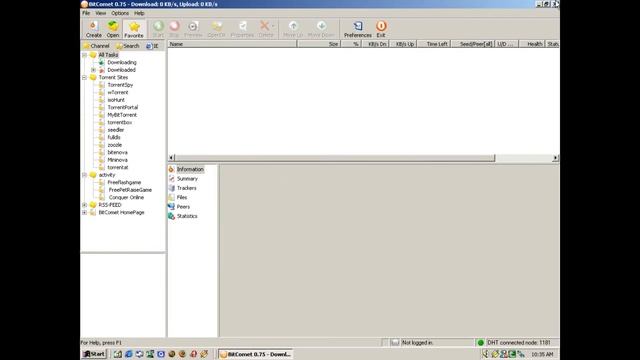640x360 pixels.
Task: Open the Conquer Online activity entry
Action: 126,198
